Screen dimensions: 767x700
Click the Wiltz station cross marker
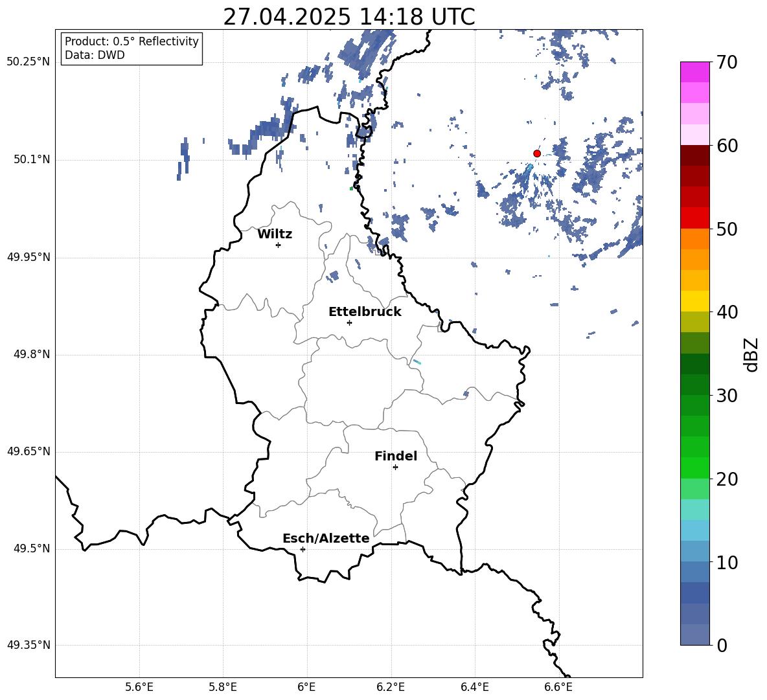(x=278, y=245)
